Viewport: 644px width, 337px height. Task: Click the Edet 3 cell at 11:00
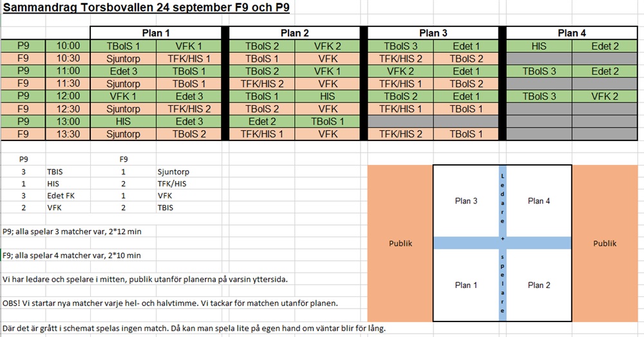coord(123,71)
